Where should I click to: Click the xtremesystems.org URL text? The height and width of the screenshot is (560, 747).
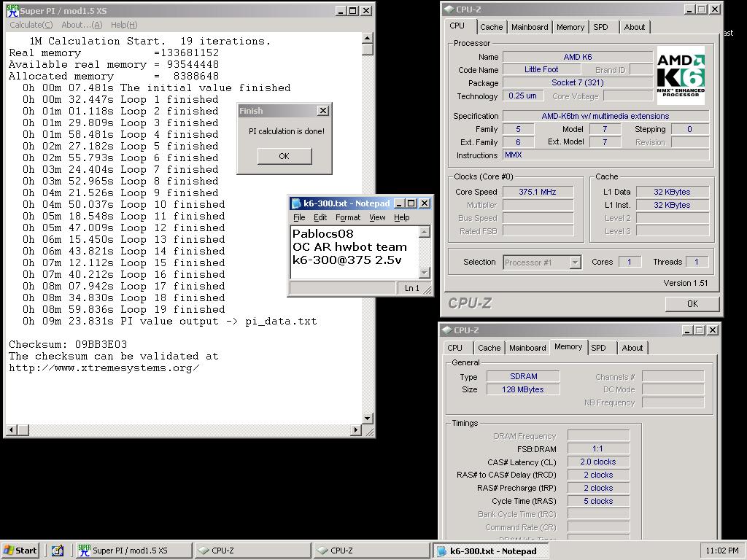click(104, 368)
